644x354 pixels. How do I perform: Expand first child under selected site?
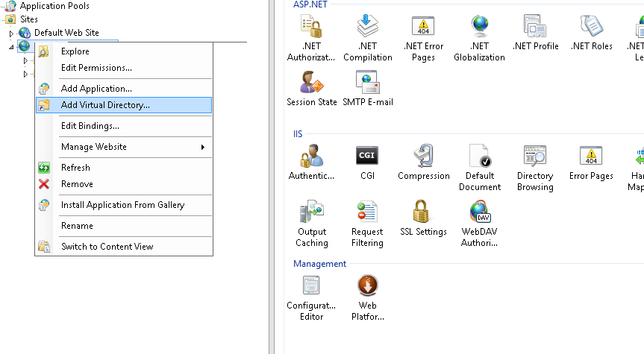[25, 60]
